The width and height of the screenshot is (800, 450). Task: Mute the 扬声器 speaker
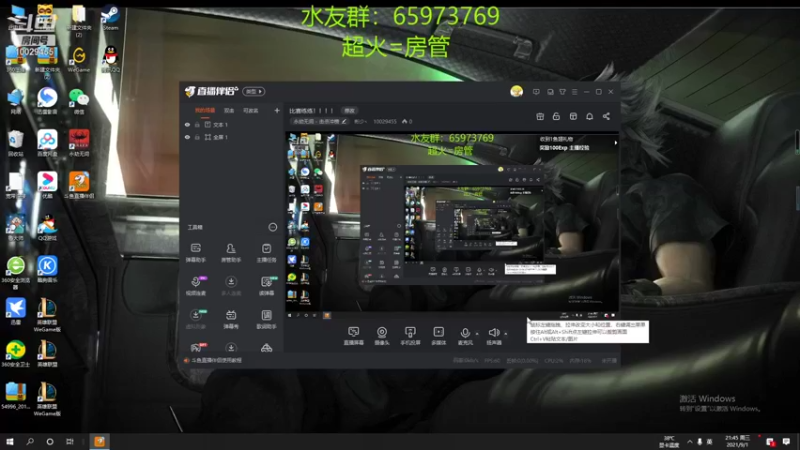point(493,336)
